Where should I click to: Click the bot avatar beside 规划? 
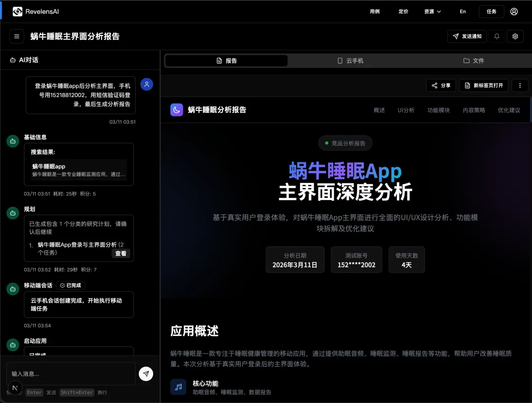point(13,213)
